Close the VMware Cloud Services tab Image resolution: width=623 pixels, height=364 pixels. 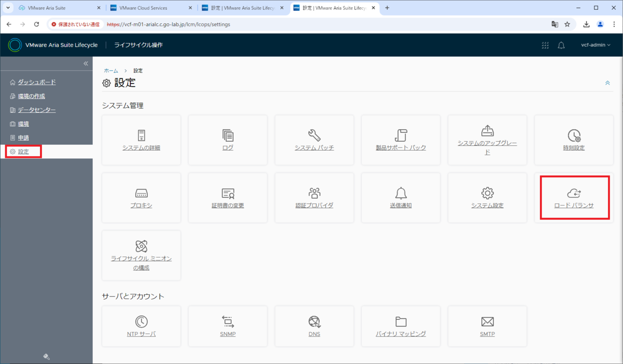tap(190, 8)
